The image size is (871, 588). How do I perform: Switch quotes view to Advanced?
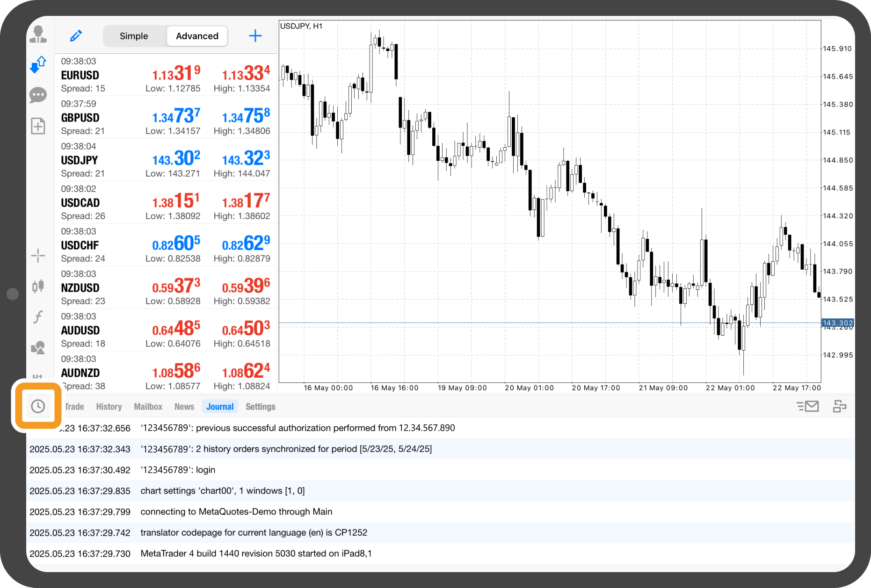tap(197, 36)
